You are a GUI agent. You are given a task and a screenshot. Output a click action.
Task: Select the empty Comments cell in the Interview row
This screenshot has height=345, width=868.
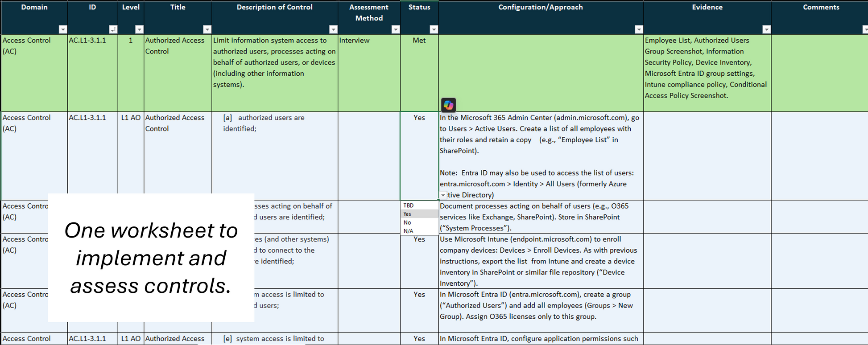tap(820, 73)
